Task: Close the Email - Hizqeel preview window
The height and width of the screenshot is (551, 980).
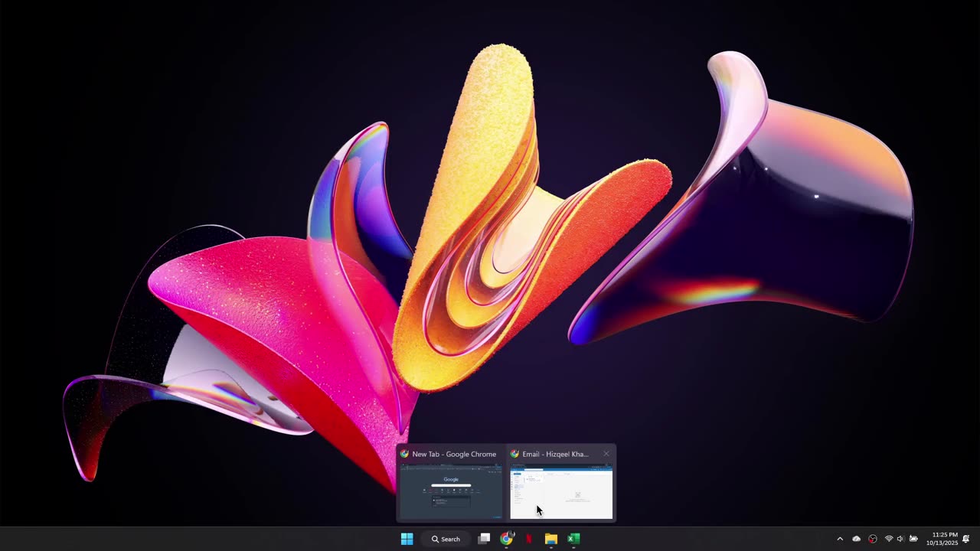Action: (606, 454)
